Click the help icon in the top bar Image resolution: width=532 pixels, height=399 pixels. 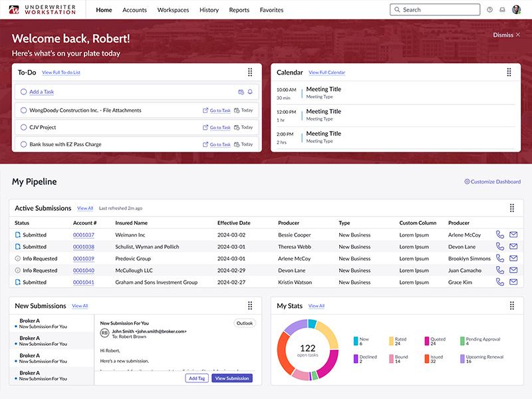490,10
